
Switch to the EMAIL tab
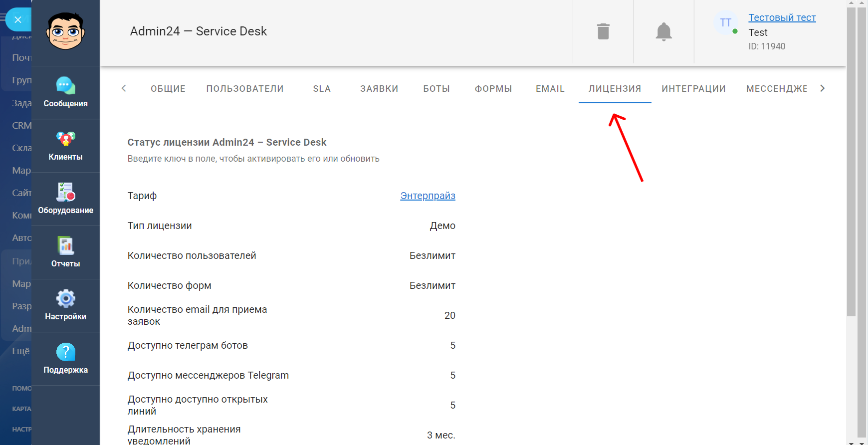point(550,89)
